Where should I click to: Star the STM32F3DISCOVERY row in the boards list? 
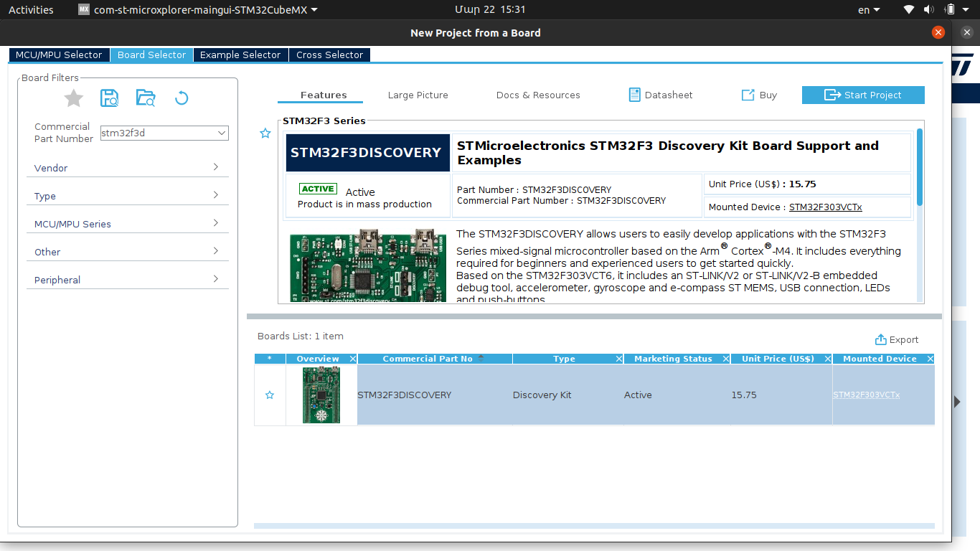click(270, 395)
